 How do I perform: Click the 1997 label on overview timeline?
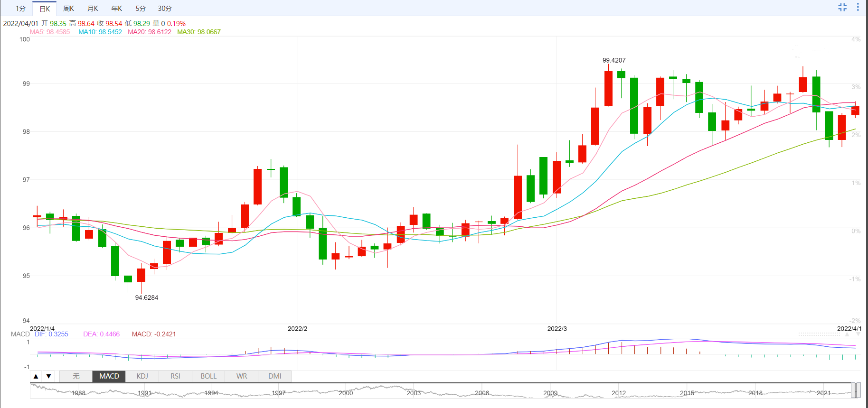click(x=279, y=393)
